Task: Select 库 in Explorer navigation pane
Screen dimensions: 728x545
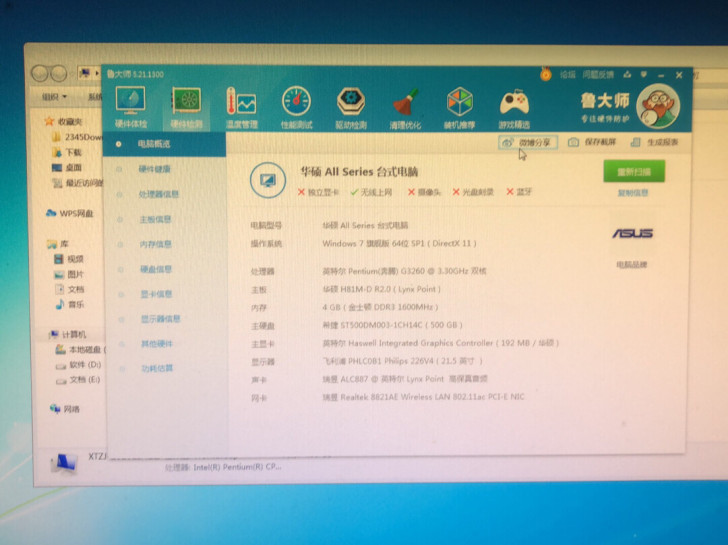Action: (58, 244)
